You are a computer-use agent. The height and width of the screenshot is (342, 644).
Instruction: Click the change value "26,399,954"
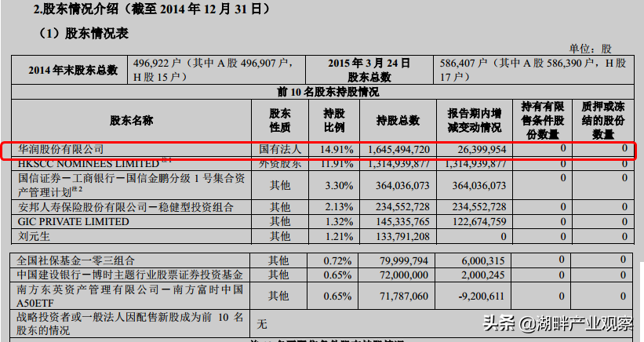click(482, 150)
